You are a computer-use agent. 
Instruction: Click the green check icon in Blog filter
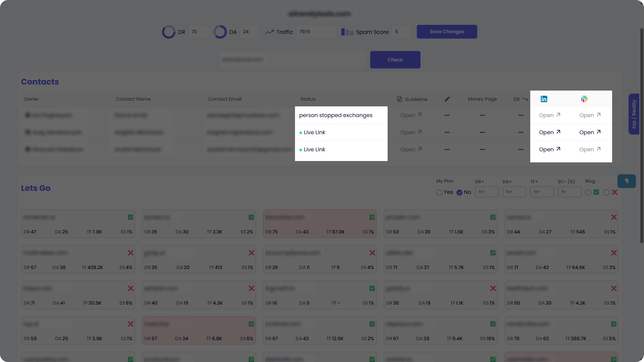[596, 192]
